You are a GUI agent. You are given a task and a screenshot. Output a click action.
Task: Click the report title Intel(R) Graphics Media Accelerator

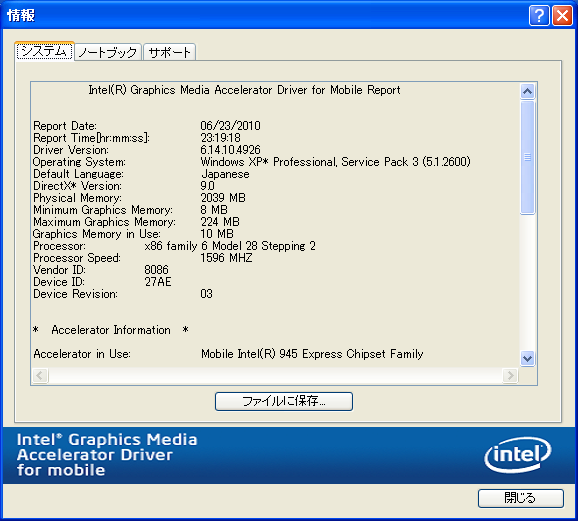(x=244, y=90)
